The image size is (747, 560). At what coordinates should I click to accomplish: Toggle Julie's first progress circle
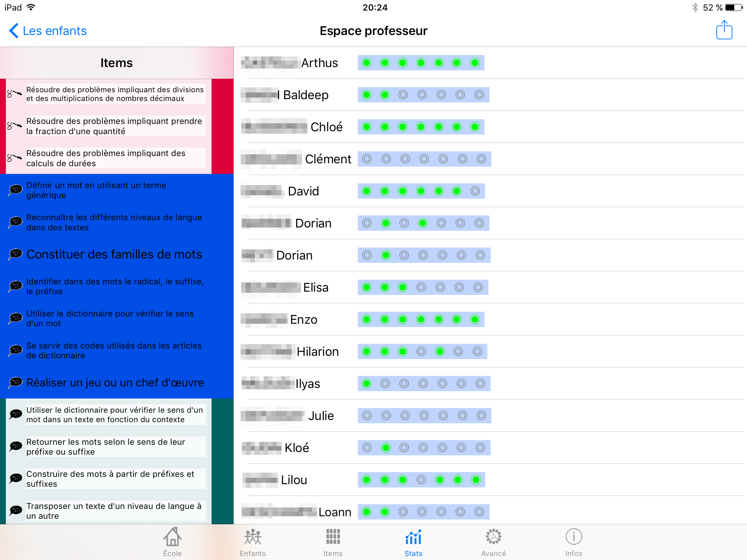coord(367,416)
